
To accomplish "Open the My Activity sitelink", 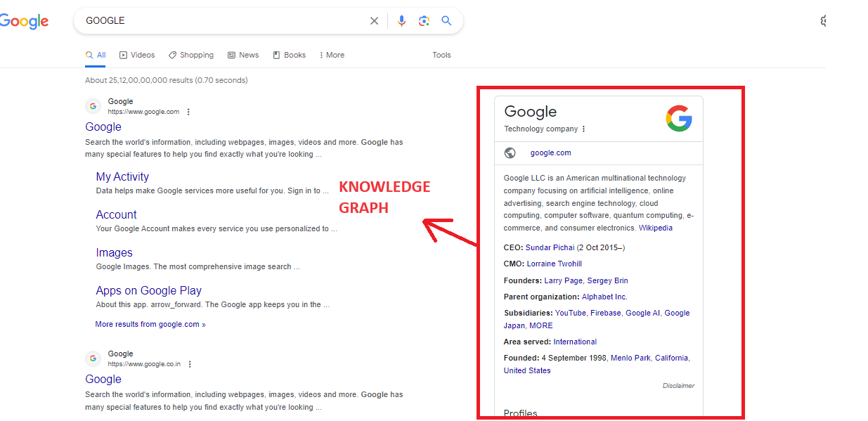I will (122, 177).
